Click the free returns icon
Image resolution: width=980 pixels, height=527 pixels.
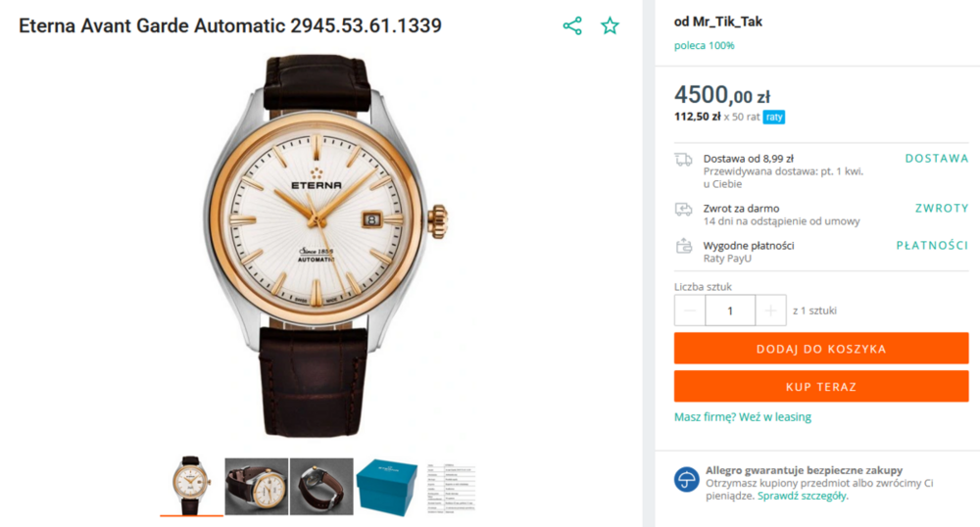[x=683, y=209]
